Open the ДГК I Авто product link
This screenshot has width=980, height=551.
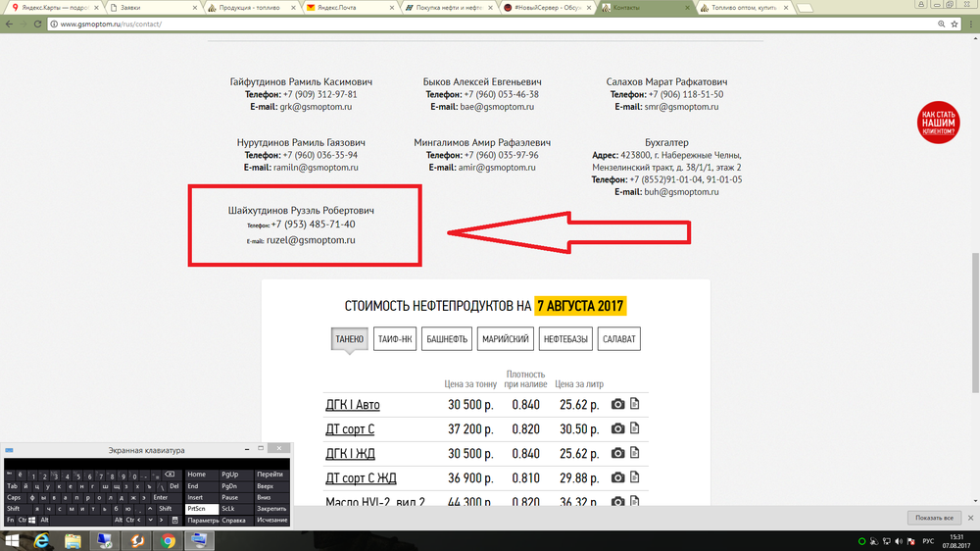352,405
